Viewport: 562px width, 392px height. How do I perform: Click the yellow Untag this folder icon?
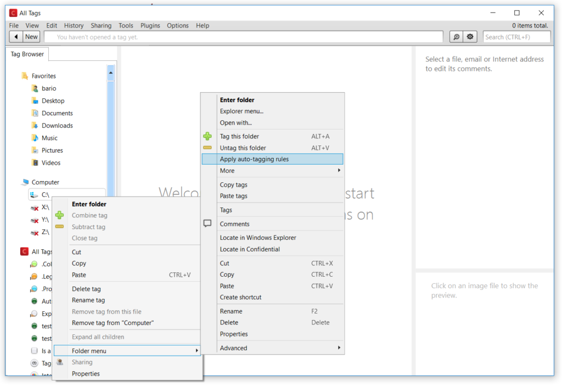pos(209,148)
